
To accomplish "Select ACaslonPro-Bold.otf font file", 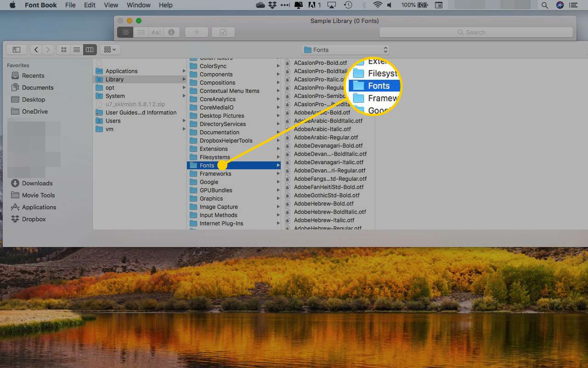I will click(320, 63).
